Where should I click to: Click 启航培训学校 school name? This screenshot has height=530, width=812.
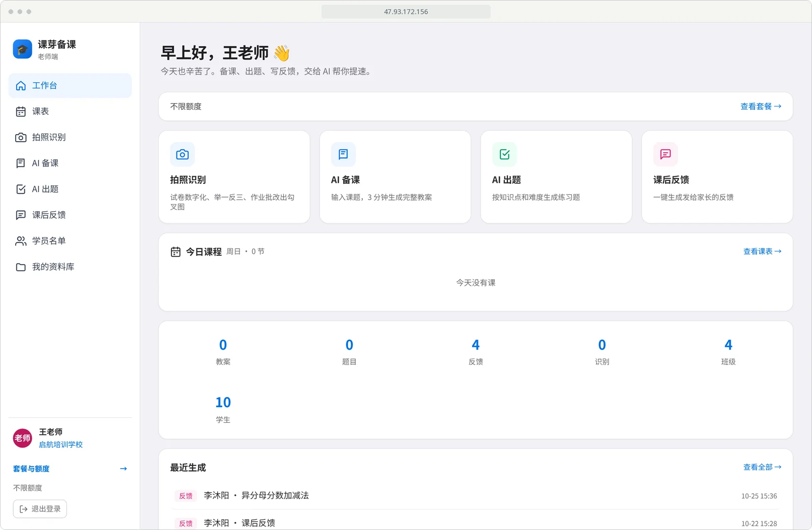pyautogui.click(x=61, y=445)
